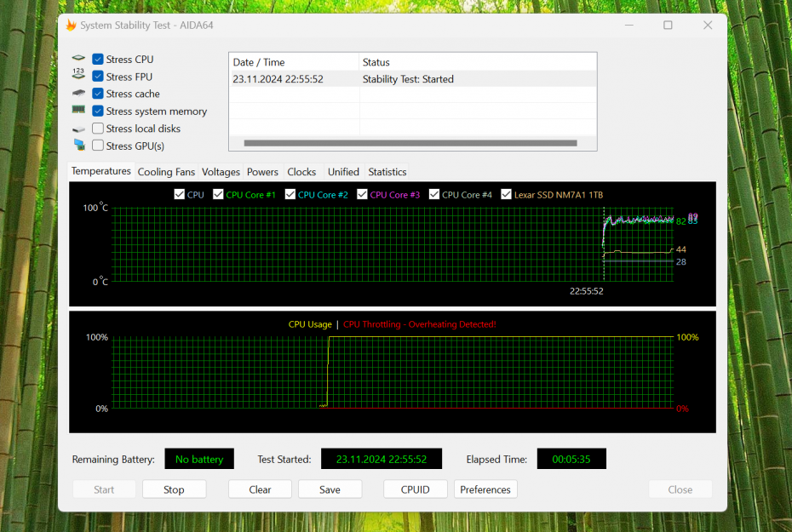Enable the Stress GPU(s) checkbox

(x=98, y=146)
